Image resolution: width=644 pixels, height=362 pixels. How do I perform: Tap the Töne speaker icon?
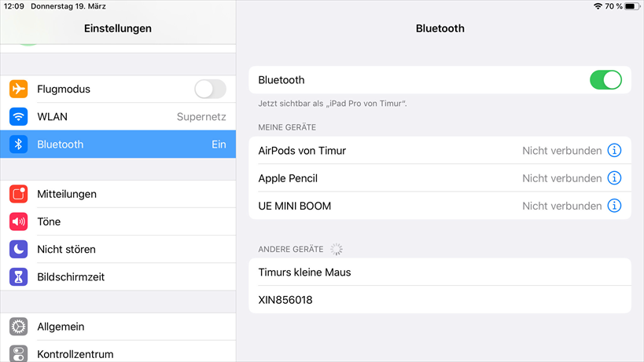19,221
